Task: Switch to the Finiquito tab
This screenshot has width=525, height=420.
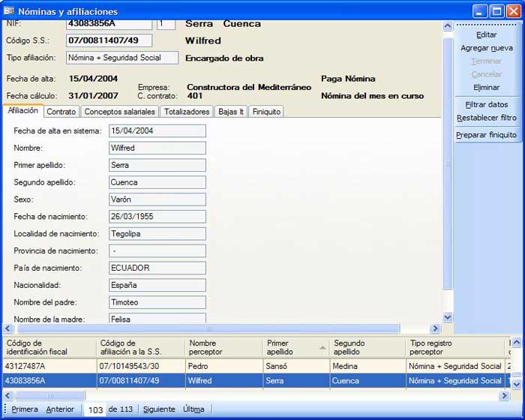Action: point(266,112)
